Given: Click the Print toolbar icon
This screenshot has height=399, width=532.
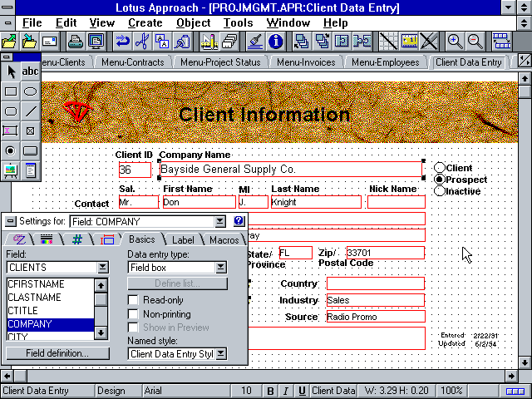Looking at the screenshot, I should pos(76,42).
